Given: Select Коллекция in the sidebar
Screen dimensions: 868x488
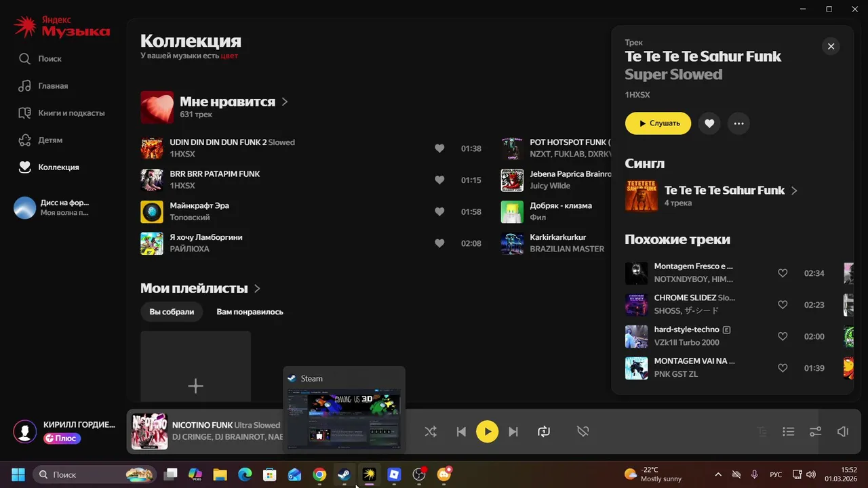Looking at the screenshot, I should click(x=49, y=167).
